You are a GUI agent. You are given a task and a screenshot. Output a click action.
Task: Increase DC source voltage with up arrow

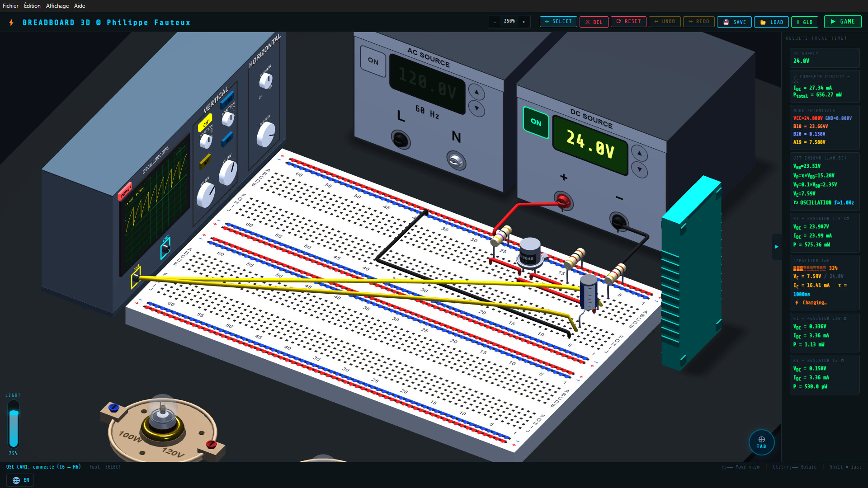point(639,154)
